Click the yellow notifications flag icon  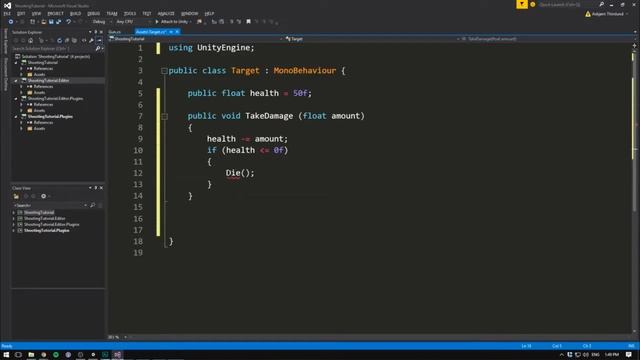[x=522, y=4]
